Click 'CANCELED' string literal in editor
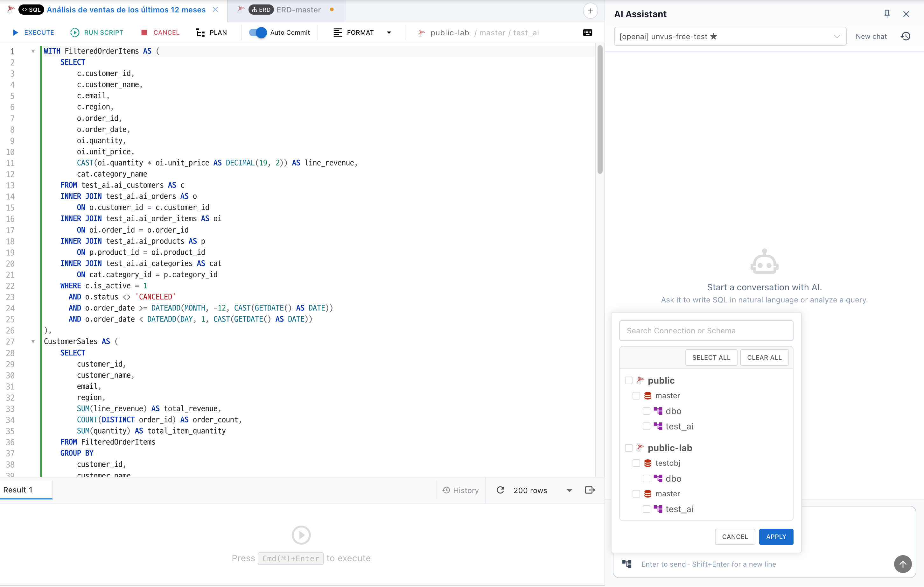The height and width of the screenshot is (587, 924). click(155, 297)
